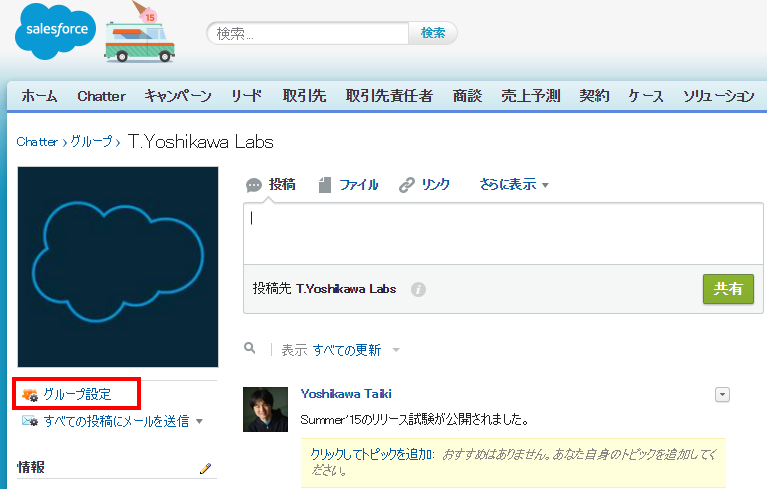The image size is (767, 489).
Task: Expand the すべての更新 filter dropdown arrow
Action: (396, 350)
